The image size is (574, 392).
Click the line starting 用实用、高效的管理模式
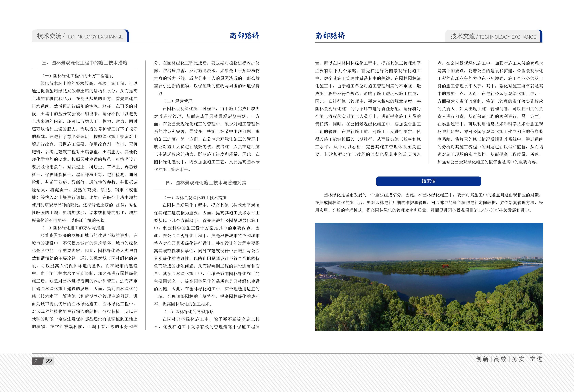(x=424, y=210)
